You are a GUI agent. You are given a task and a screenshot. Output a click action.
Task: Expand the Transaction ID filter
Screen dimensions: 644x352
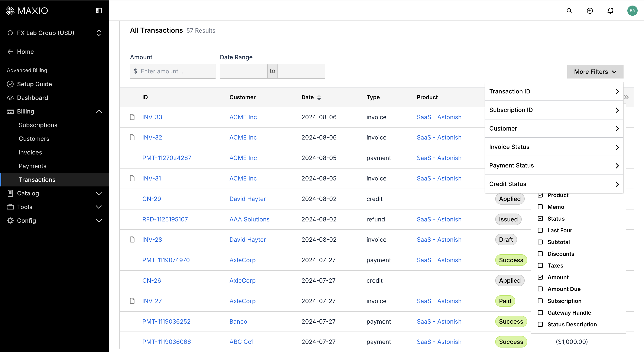pos(554,91)
